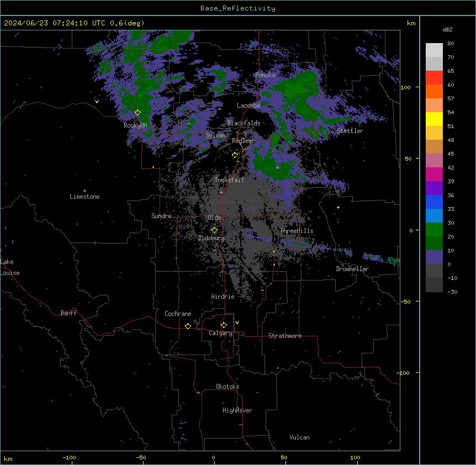Image resolution: width=476 pixels, height=465 pixels.
Task: Click the Sundre city label
Action: click(x=161, y=216)
